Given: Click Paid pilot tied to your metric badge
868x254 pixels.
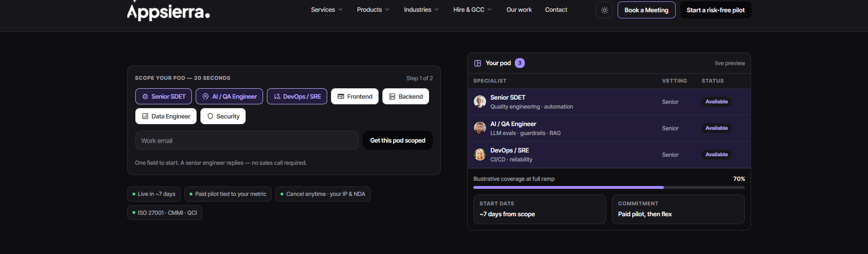Looking at the screenshot, I should click(x=228, y=194).
